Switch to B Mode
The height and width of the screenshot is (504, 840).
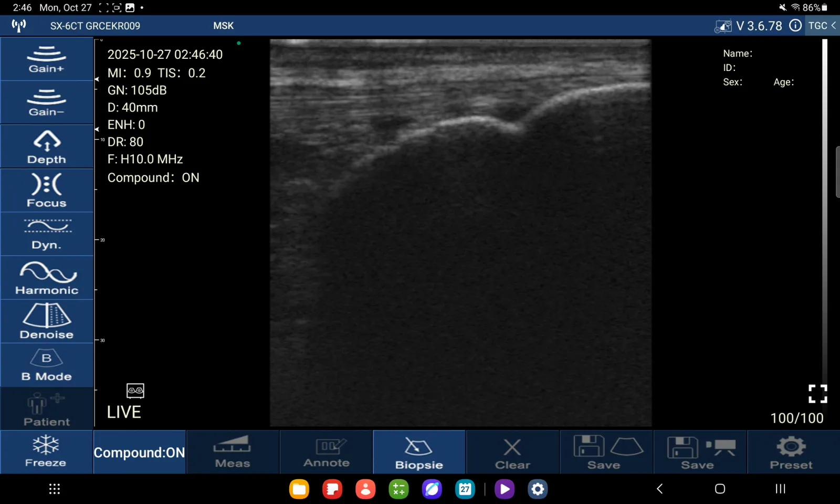click(47, 365)
